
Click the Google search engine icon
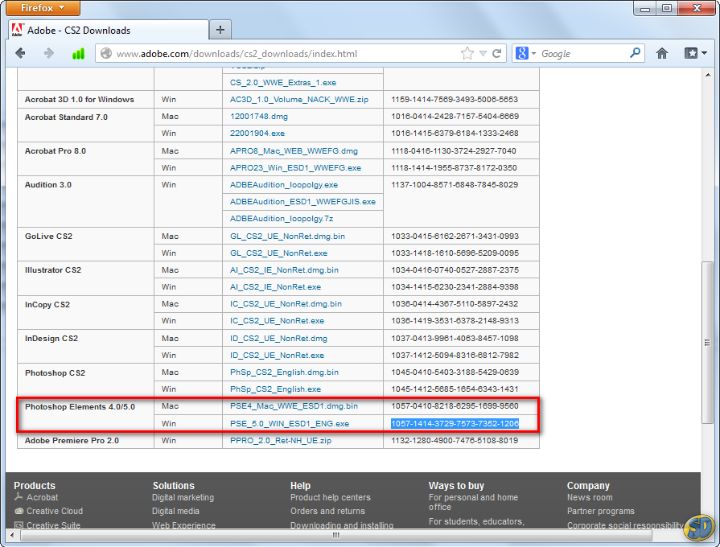point(522,53)
